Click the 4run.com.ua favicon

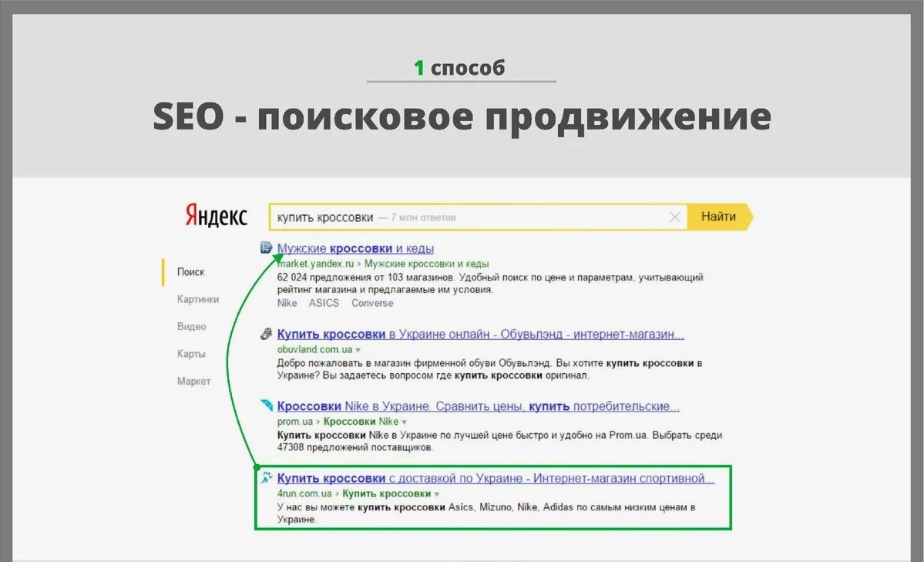(267, 478)
